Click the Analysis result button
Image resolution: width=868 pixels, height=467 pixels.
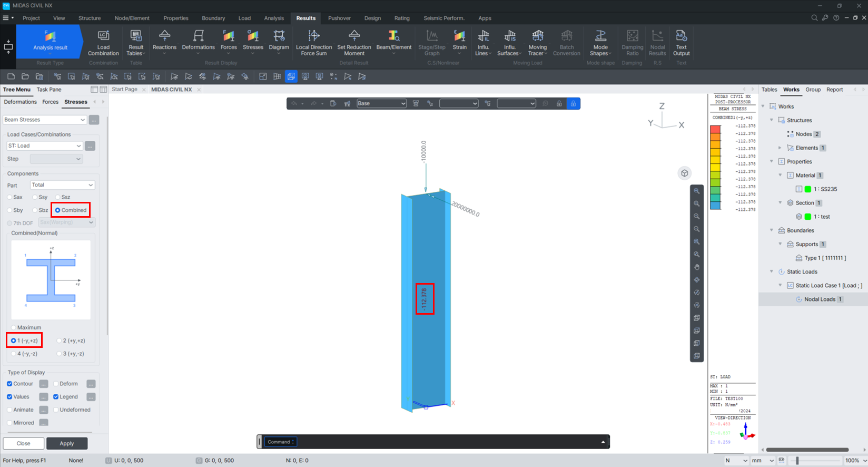coord(50,41)
